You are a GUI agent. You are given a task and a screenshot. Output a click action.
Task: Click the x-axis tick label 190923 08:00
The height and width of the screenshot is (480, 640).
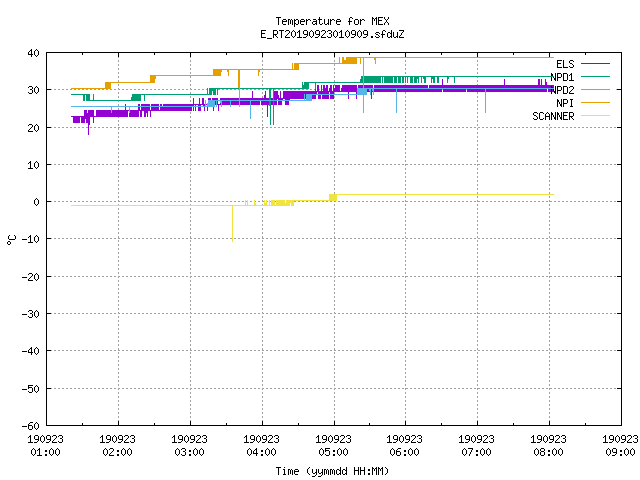click(548, 446)
